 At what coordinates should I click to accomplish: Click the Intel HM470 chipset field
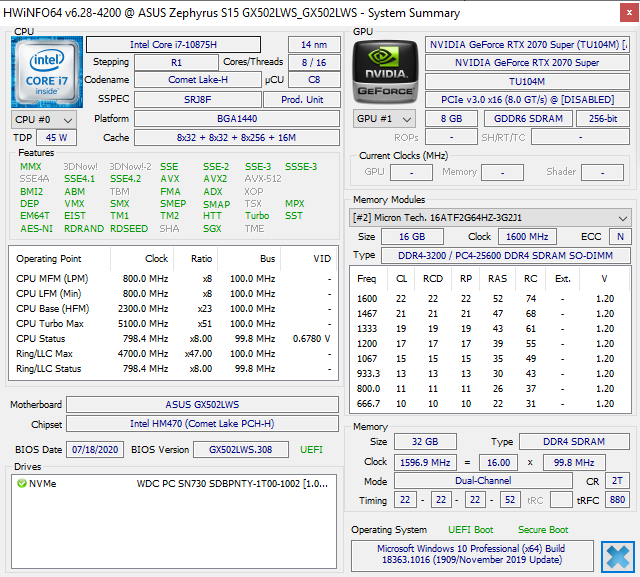(202, 424)
